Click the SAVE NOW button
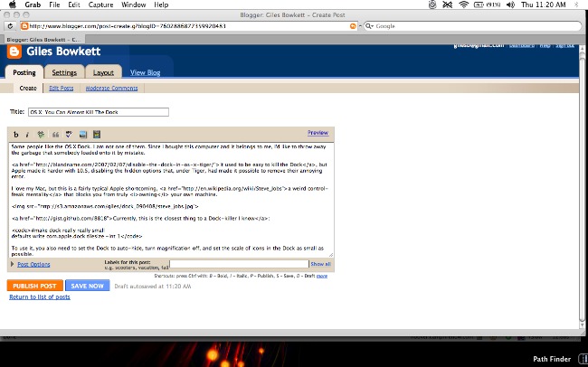Screen dimensions: 588x367 pyautogui.click(x=88, y=286)
